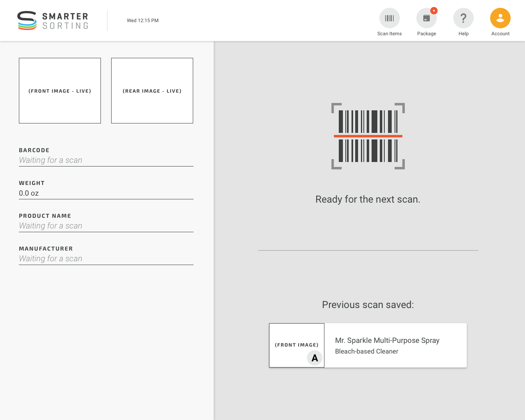Click the Account label
The height and width of the screenshot is (420, 525).
click(500, 34)
